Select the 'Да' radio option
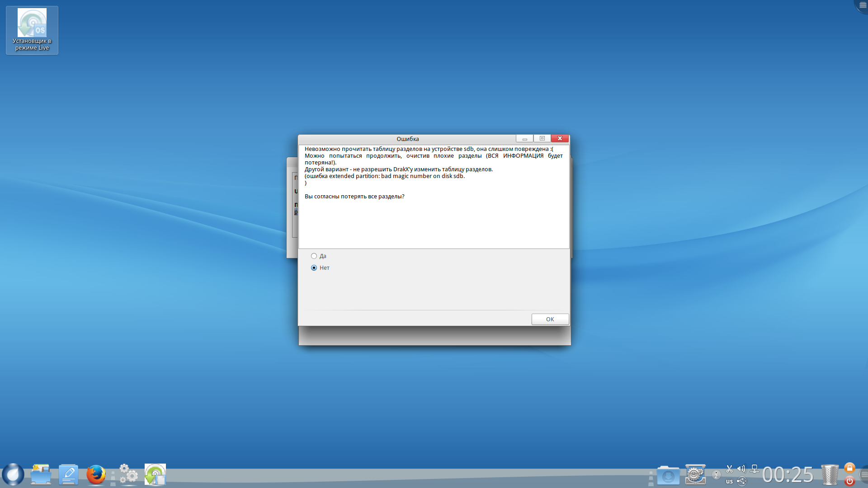The width and height of the screenshot is (868, 488). [x=314, y=256]
